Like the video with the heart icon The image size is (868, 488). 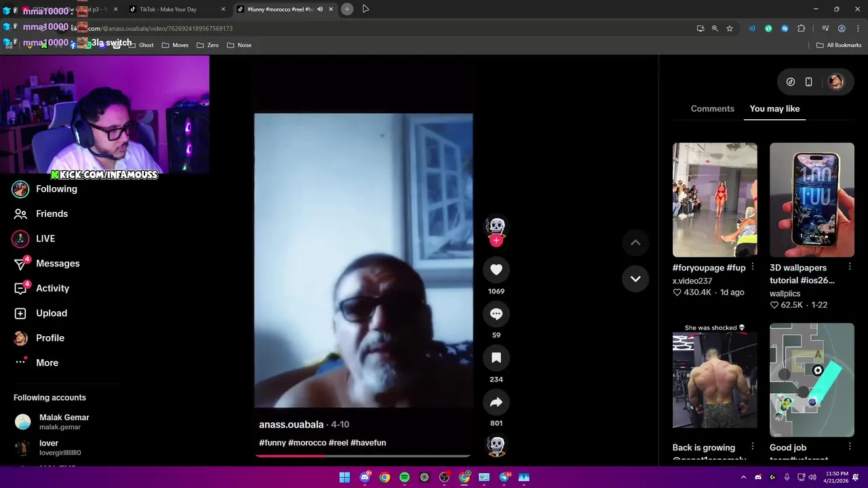[x=496, y=270]
